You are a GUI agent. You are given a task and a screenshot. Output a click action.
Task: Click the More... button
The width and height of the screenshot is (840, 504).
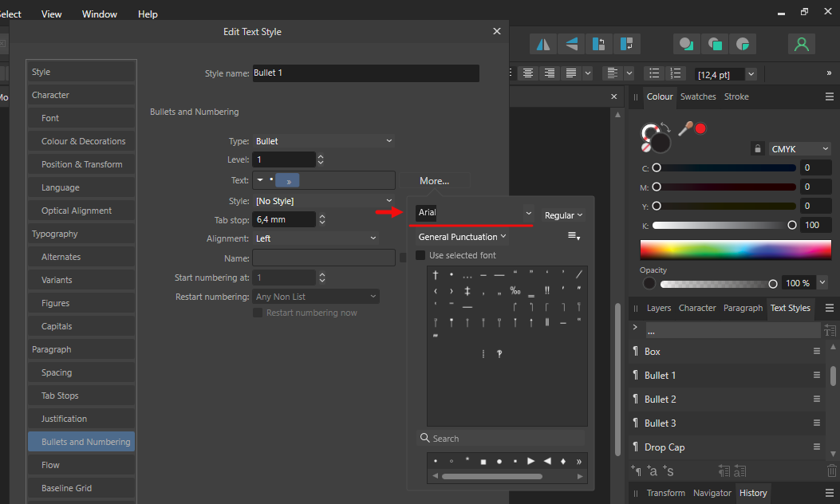coord(435,180)
